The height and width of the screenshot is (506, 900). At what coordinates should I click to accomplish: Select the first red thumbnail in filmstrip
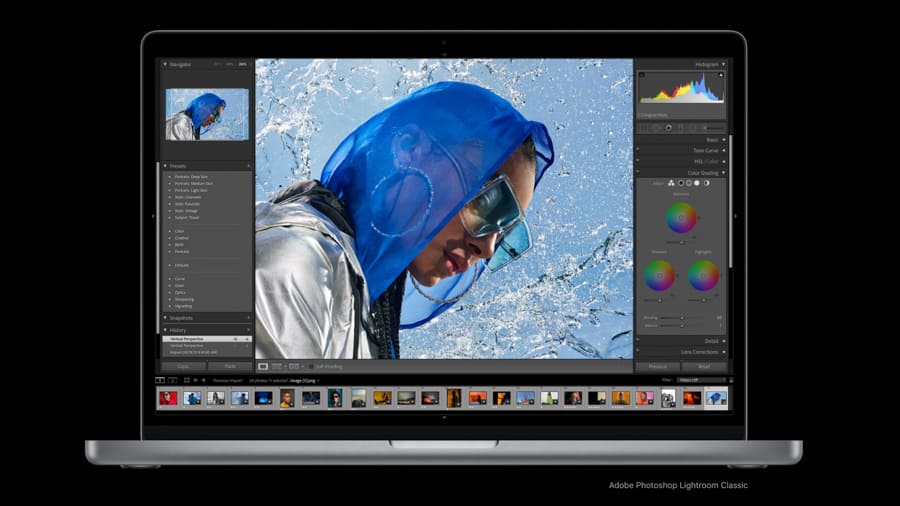point(168,398)
